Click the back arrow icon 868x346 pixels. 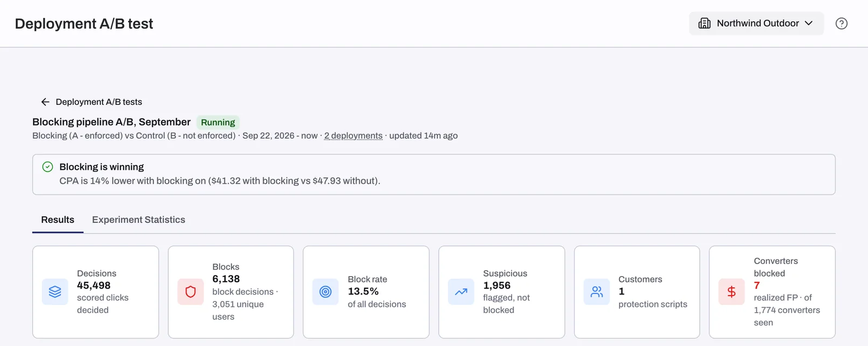pyautogui.click(x=45, y=102)
